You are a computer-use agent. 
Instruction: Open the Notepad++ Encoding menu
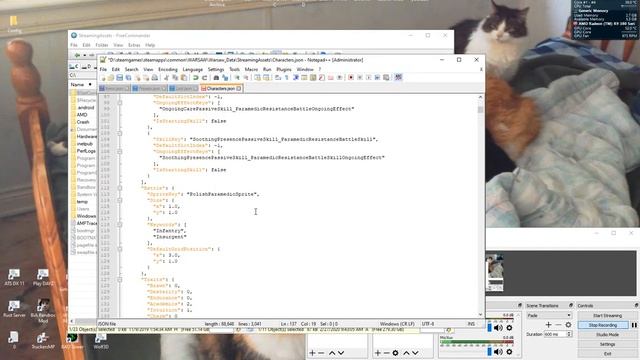(168, 69)
